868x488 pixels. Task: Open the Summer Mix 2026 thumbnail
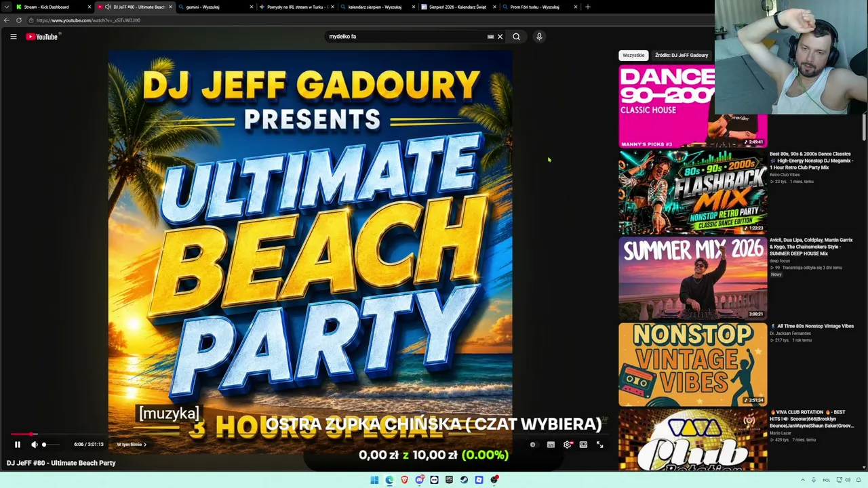point(692,278)
